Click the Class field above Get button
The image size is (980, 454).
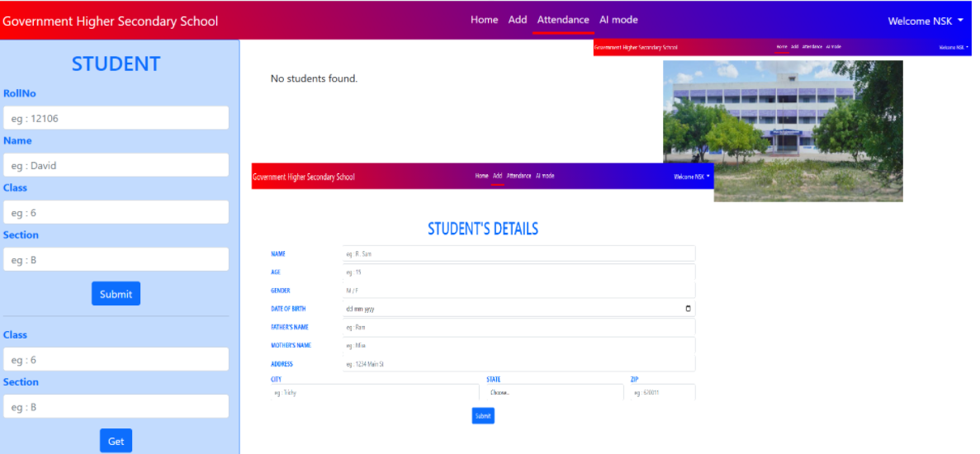coord(116,360)
